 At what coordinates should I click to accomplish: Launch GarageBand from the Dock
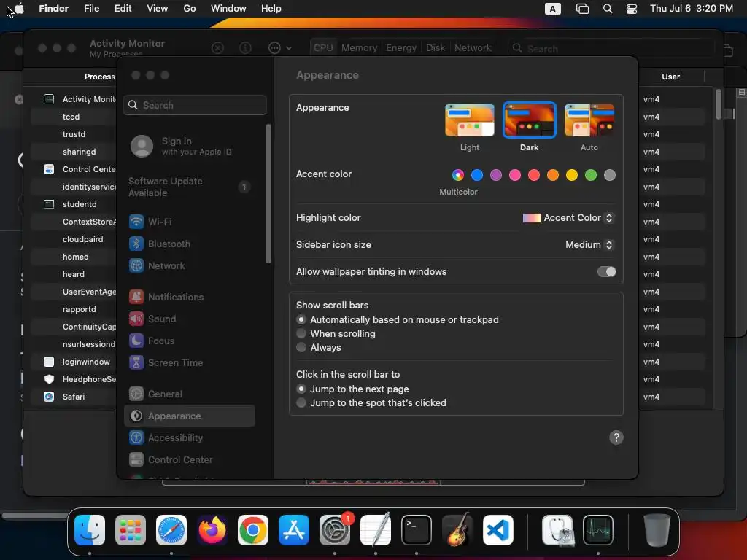(457, 530)
